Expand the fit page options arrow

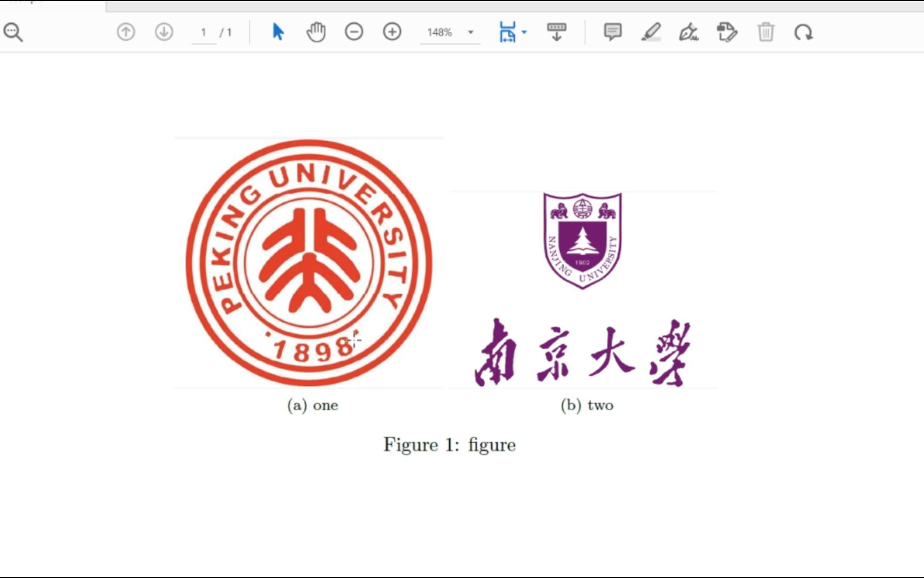click(x=524, y=32)
